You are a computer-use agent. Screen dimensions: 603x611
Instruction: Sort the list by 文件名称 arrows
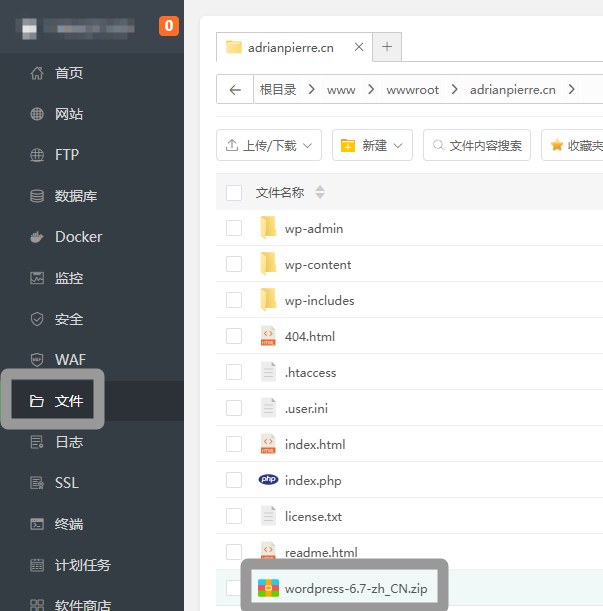[x=320, y=192]
